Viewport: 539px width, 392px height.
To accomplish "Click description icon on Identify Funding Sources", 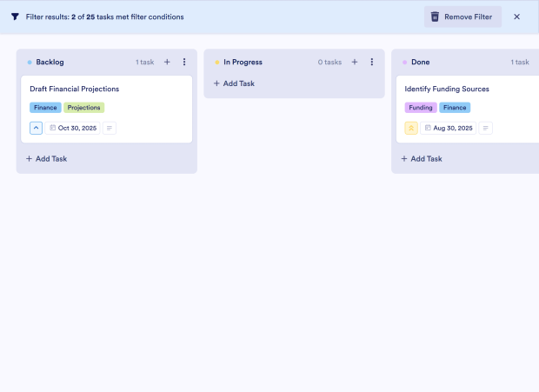I will 485,128.
